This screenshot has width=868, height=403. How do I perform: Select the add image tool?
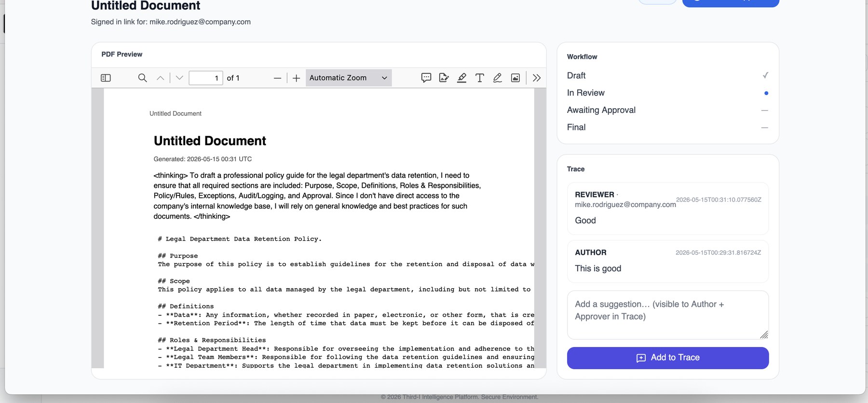[515, 78]
